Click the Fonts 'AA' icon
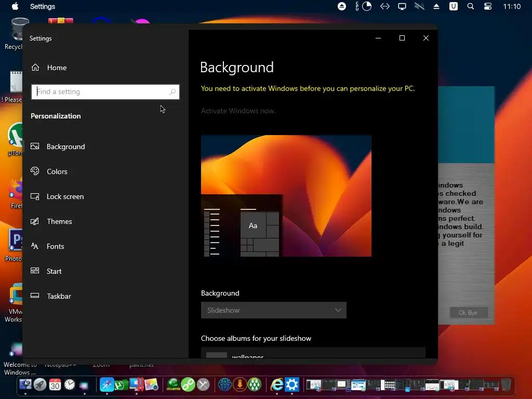The image size is (532, 399). pyautogui.click(x=35, y=246)
